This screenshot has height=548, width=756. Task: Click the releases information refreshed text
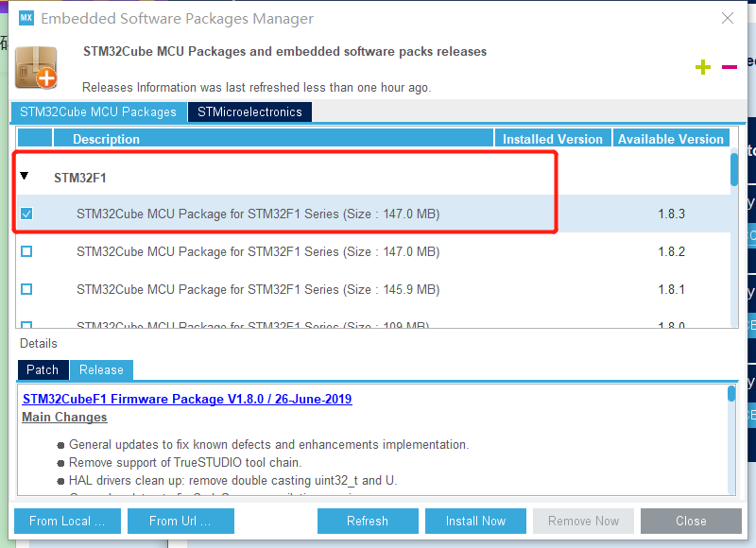[256, 87]
